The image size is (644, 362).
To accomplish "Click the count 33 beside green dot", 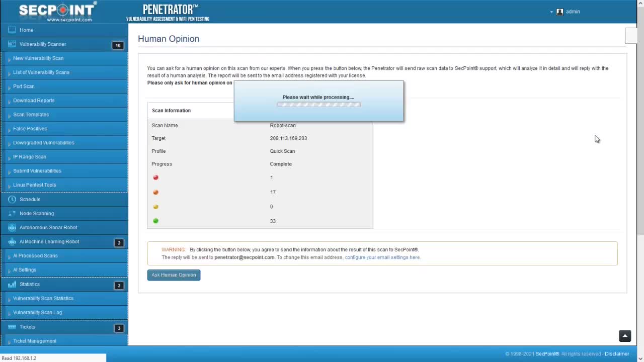I will coord(273,221).
